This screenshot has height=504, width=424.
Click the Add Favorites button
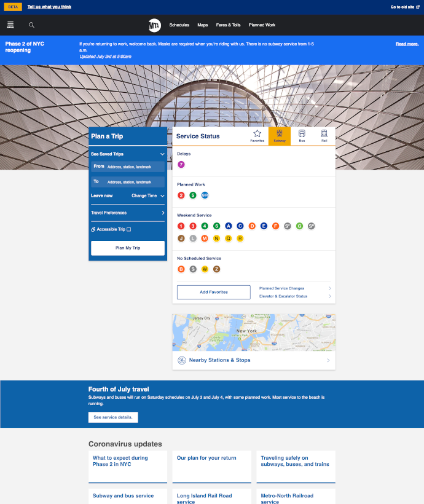[x=214, y=292]
